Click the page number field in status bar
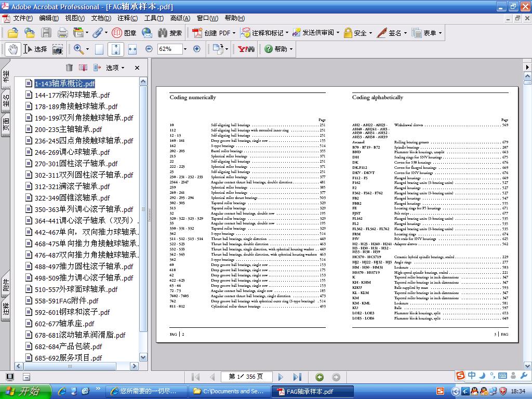 pyautogui.click(x=246, y=377)
